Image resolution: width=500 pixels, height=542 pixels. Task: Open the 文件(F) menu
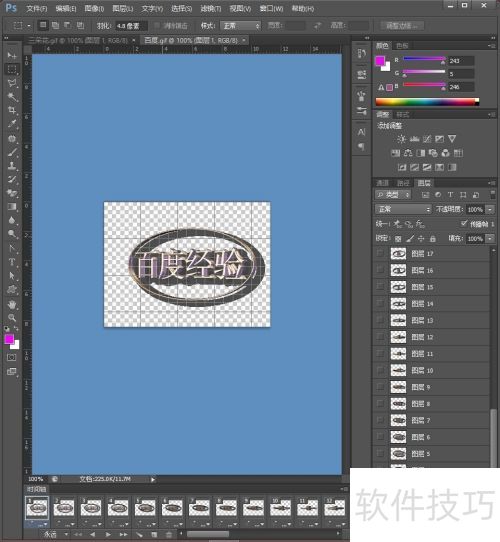pos(37,8)
